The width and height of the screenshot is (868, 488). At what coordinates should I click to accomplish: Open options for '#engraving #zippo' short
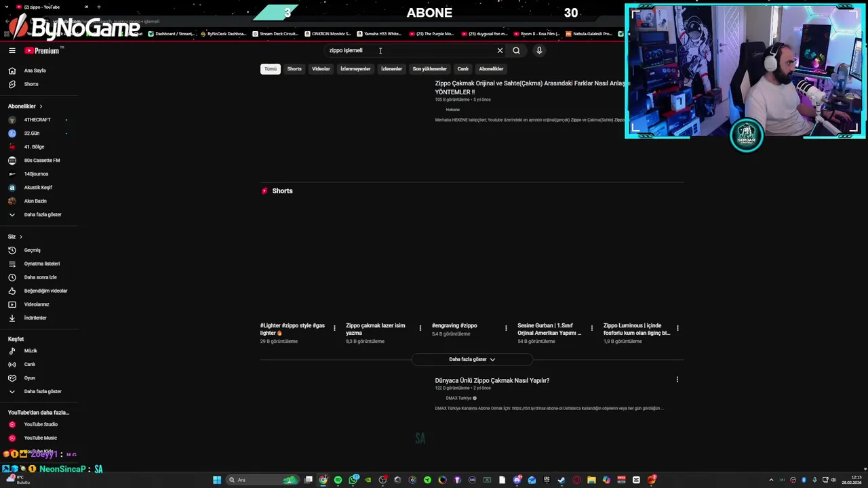point(505,328)
